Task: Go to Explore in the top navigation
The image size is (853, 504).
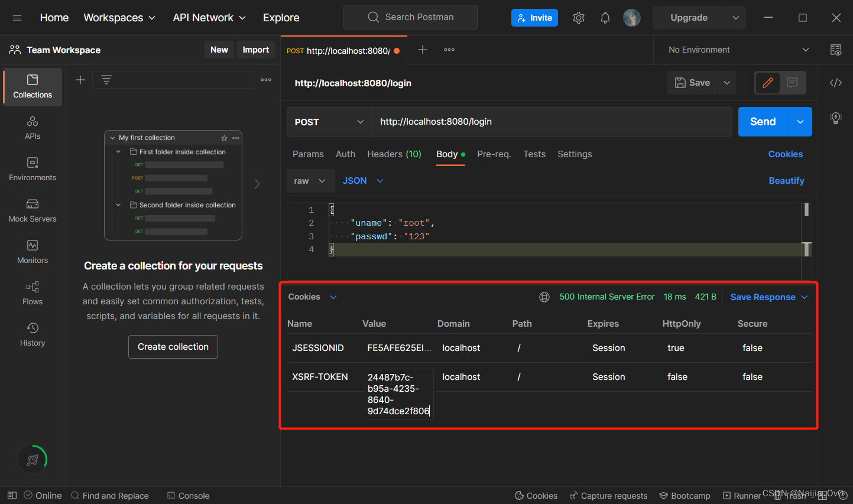Action: pyautogui.click(x=281, y=18)
